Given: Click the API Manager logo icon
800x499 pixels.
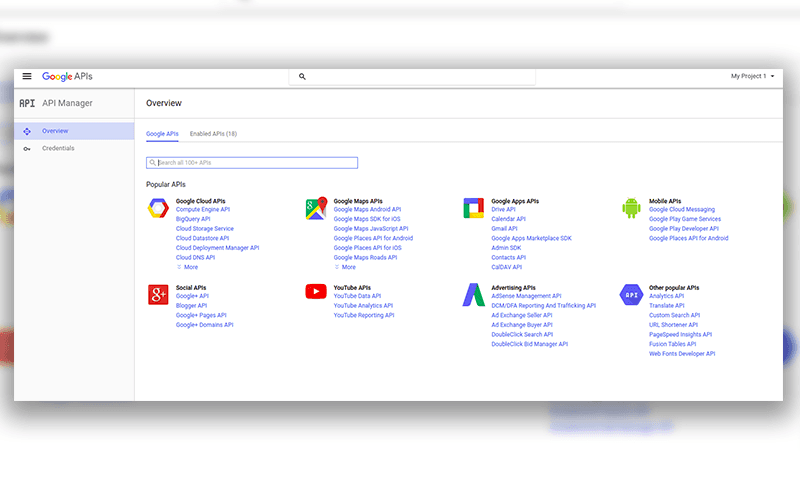Looking at the screenshot, I should coord(27,103).
